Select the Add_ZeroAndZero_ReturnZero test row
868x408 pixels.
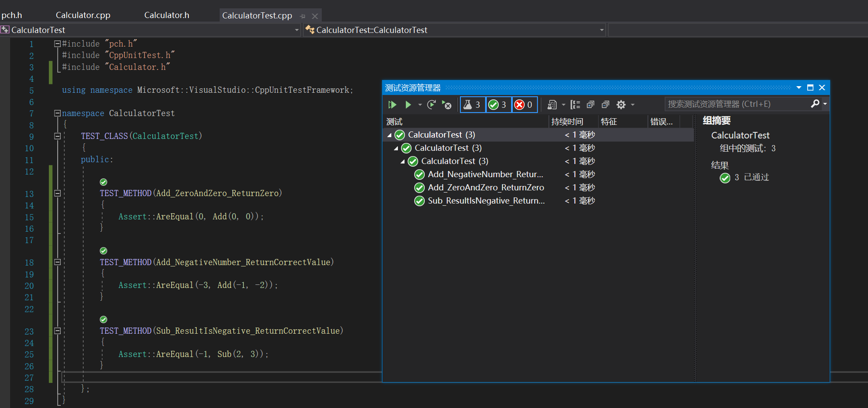(x=538, y=188)
